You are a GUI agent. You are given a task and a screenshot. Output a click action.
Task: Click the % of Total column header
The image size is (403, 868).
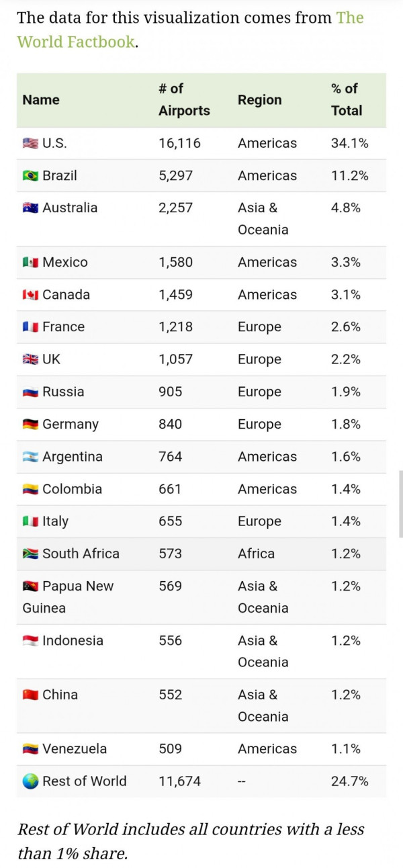pos(347,99)
